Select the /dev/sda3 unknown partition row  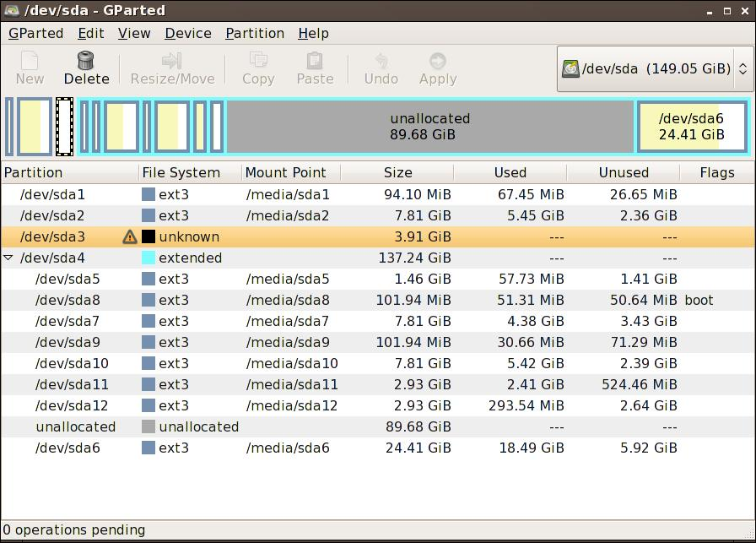tap(253, 237)
